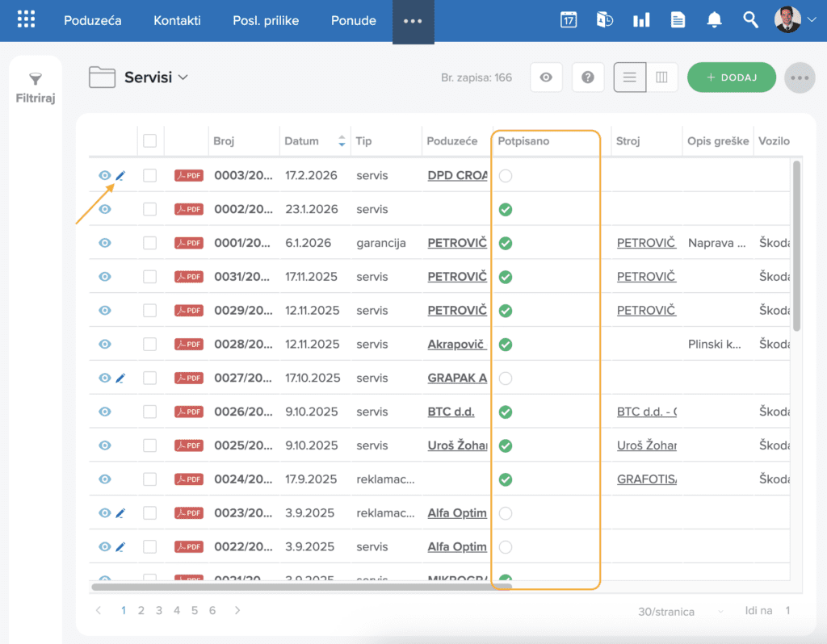Screen dimensions: 827x644
Task: Click the horizontal table scrollbar
Action: 300,587
